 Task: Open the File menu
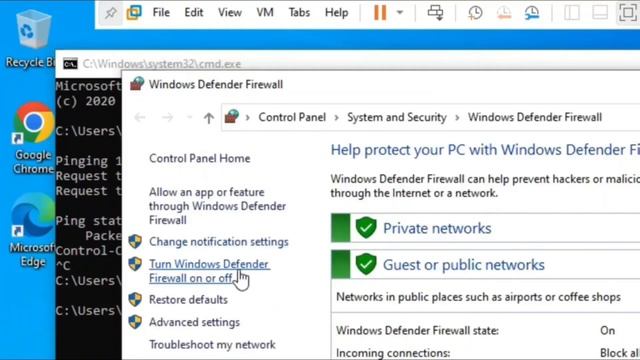click(161, 13)
